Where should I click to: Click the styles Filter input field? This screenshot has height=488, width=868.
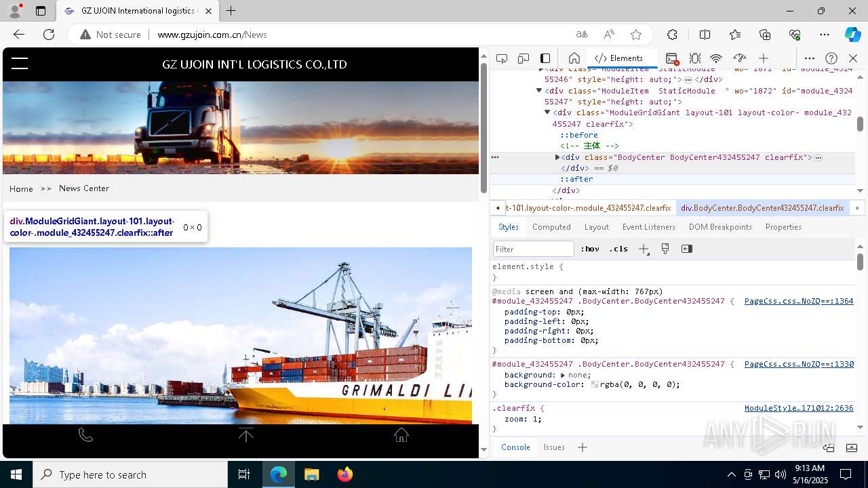coord(534,249)
